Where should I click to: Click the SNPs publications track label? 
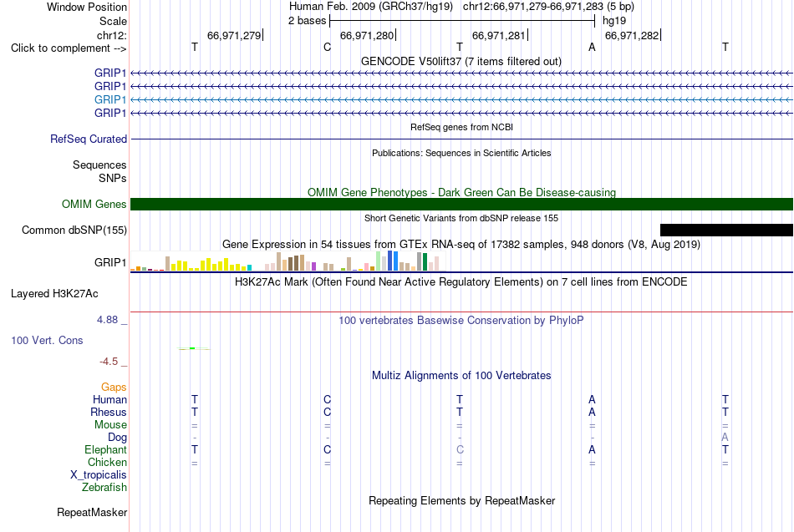(113, 178)
